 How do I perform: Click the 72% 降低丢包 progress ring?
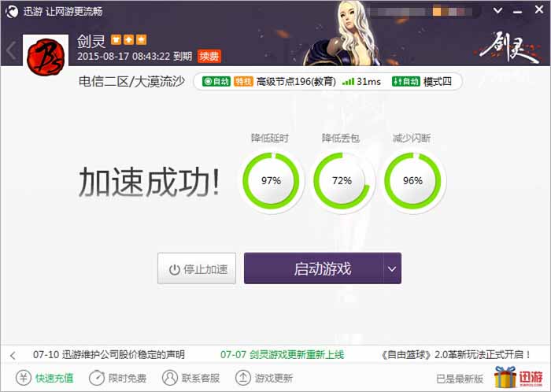tap(342, 180)
